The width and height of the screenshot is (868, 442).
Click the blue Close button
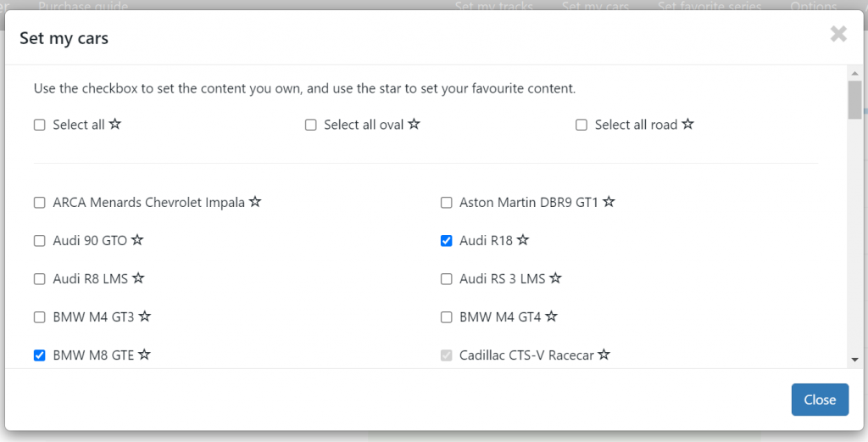820,400
